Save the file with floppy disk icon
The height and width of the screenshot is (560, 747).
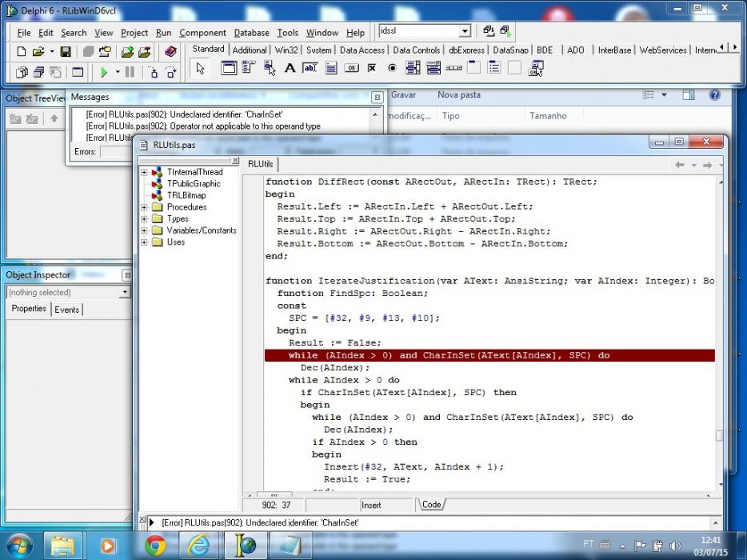point(66,51)
